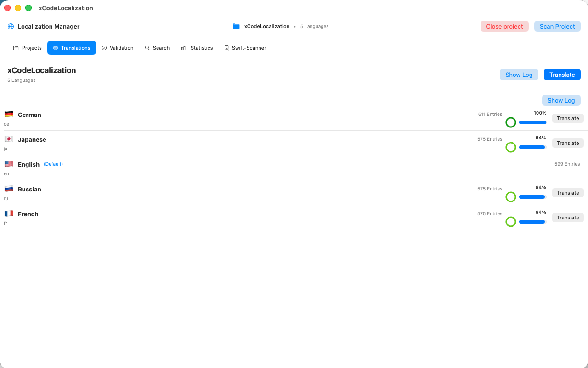Screen dimensions: 588x368
Task: Click the French flag icon
Action: tap(9, 213)
